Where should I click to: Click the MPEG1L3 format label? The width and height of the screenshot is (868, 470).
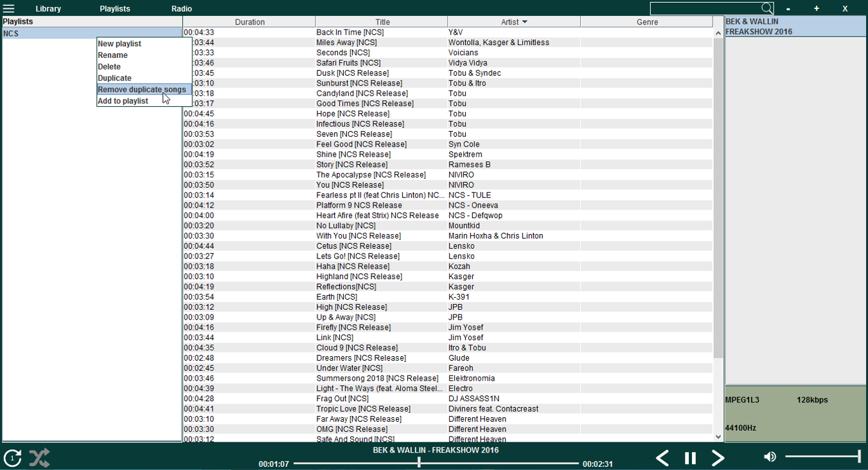tap(742, 400)
